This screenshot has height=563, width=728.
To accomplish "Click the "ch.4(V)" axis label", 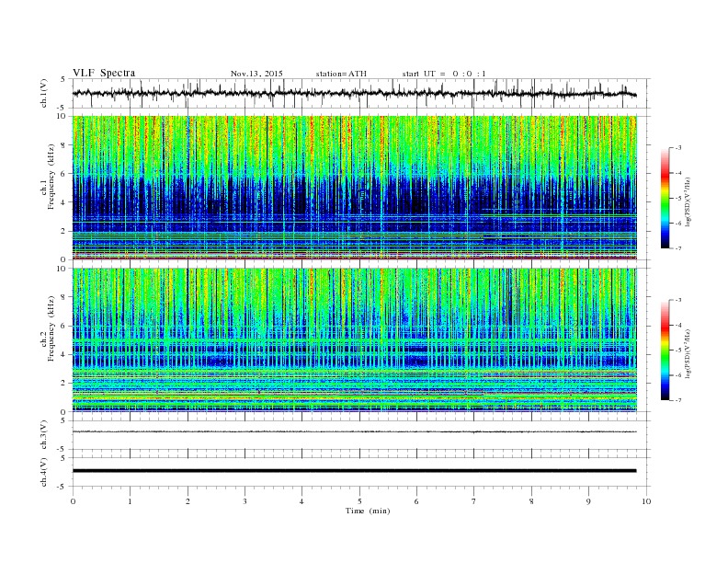I will coord(44,472).
